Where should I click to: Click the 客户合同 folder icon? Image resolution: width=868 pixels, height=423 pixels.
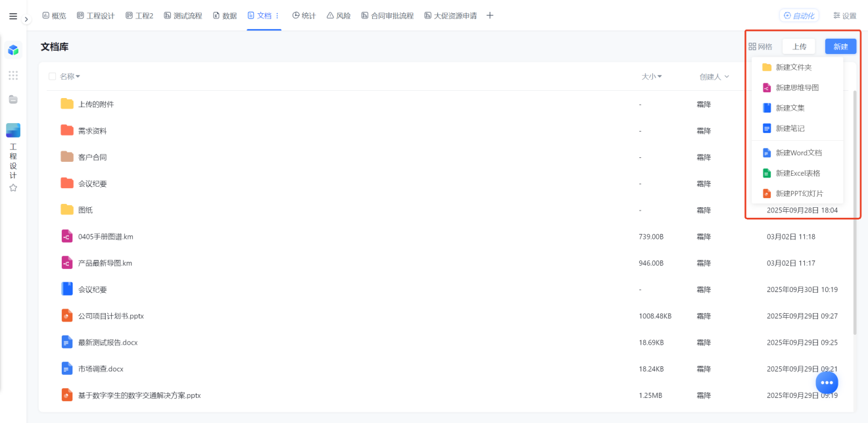point(67,157)
